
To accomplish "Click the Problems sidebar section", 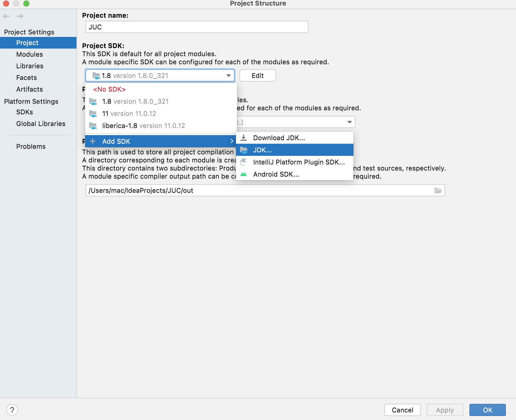I will [31, 146].
